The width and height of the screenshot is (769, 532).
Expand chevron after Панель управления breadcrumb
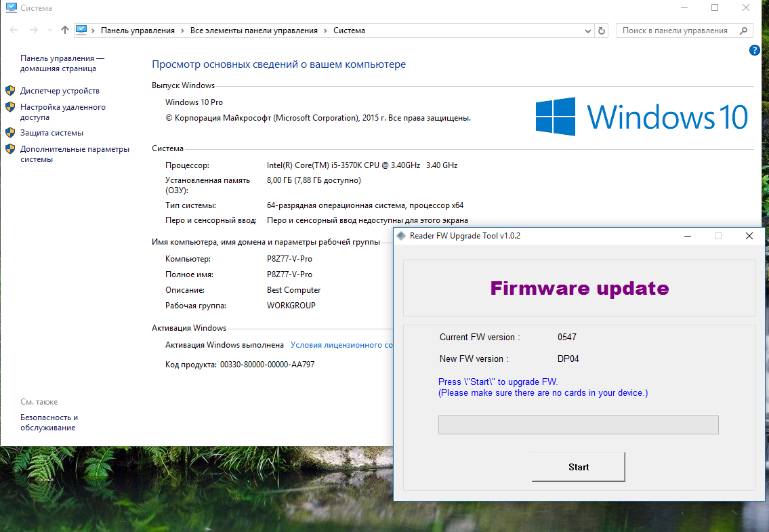pos(182,30)
